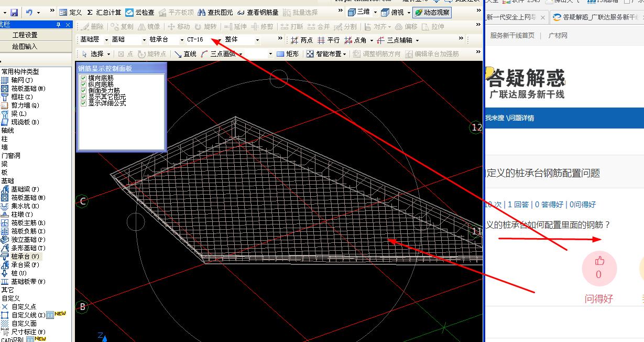This screenshot has width=644, height=342.
Task: Click 广材网 link in browser
Action: click(558, 36)
